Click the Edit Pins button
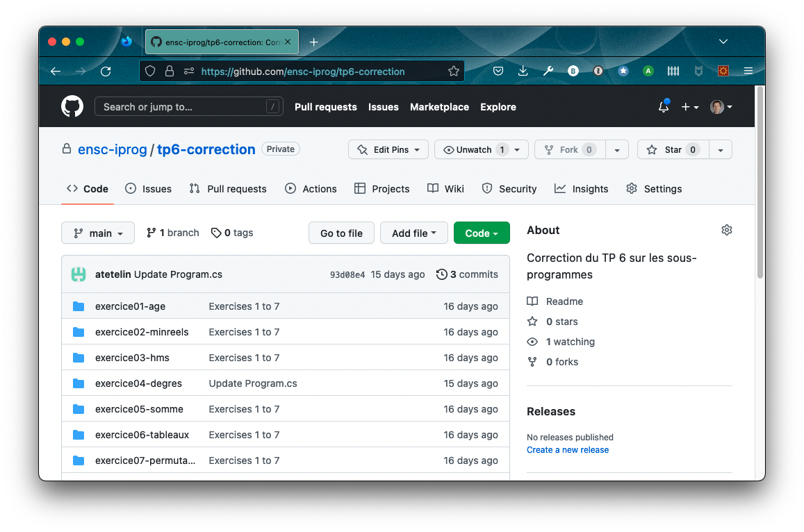This screenshot has width=804, height=532. (x=388, y=149)
